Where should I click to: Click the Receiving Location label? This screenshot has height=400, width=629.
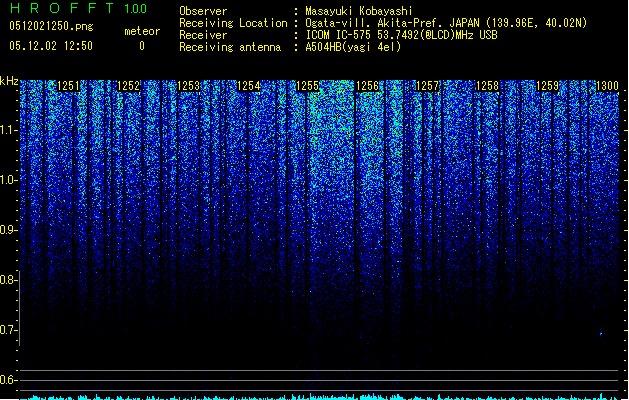pyautogui.click(x=233, y=23)
